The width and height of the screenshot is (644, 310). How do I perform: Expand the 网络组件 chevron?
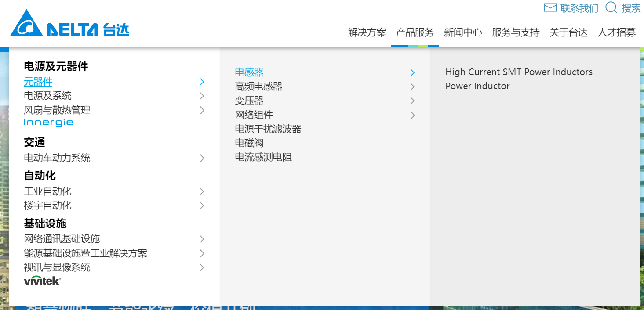pos(412,115)
